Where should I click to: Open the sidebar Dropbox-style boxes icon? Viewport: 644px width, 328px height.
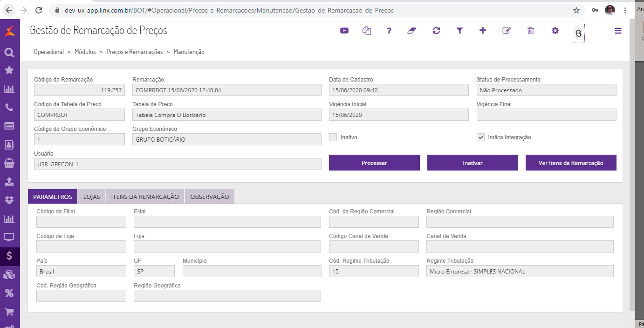tap(9, 200)
